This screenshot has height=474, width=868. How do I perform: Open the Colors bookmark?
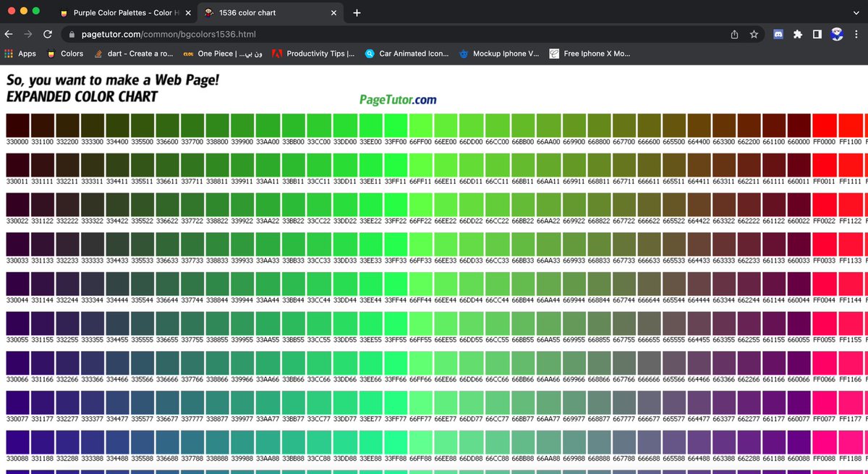pyautogui.click(x=65, y=54)
